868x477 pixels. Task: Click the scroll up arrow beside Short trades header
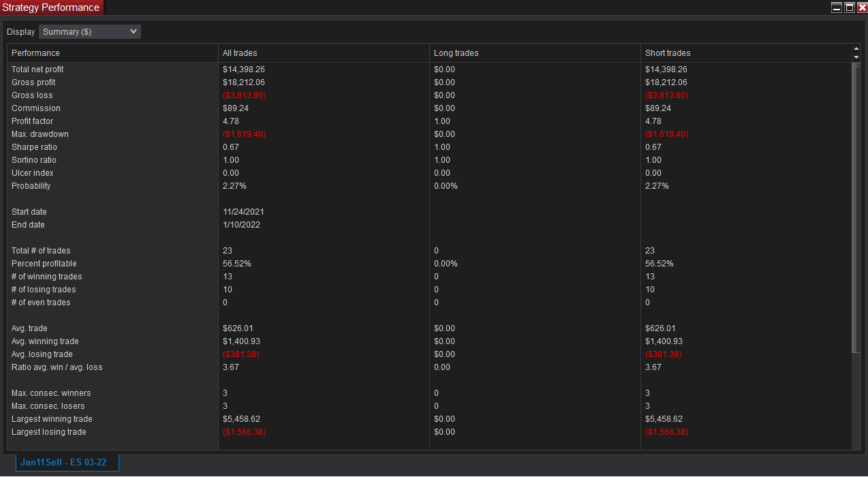click(x=856, y=49)
